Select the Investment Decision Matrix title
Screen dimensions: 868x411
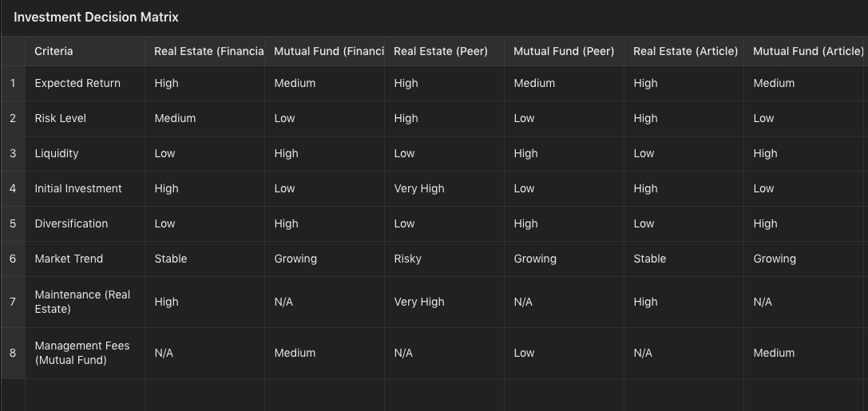[x=96, y=17]
